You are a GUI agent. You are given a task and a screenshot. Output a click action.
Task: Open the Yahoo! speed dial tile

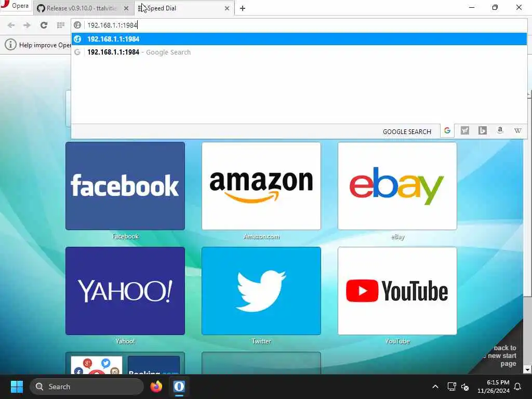pyautogui.click(x=125, y=291)
